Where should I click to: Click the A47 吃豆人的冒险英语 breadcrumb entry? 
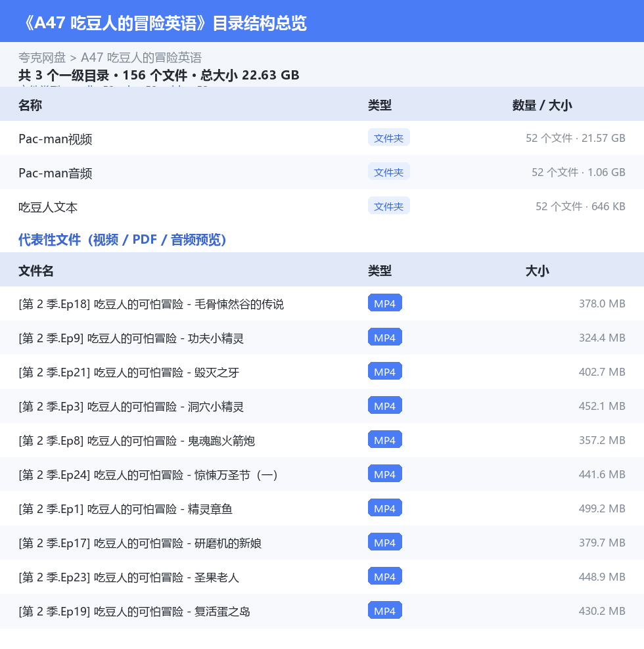(x=141, y=58)
